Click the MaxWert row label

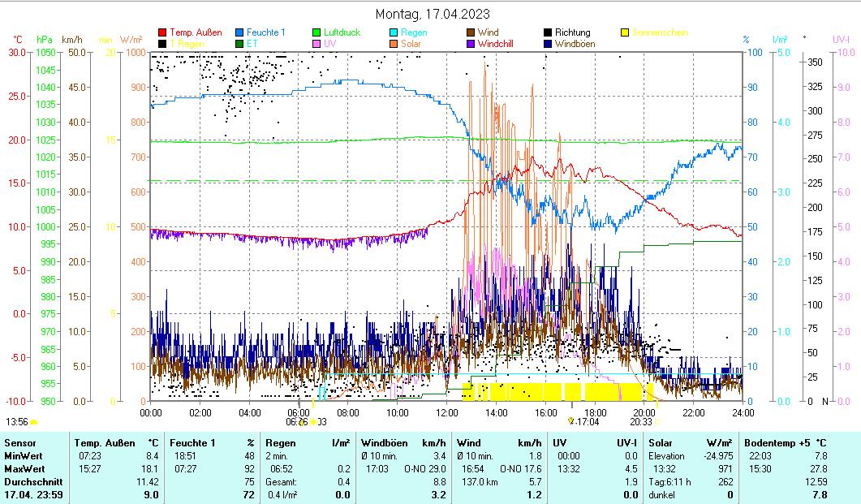coord(24,469)
